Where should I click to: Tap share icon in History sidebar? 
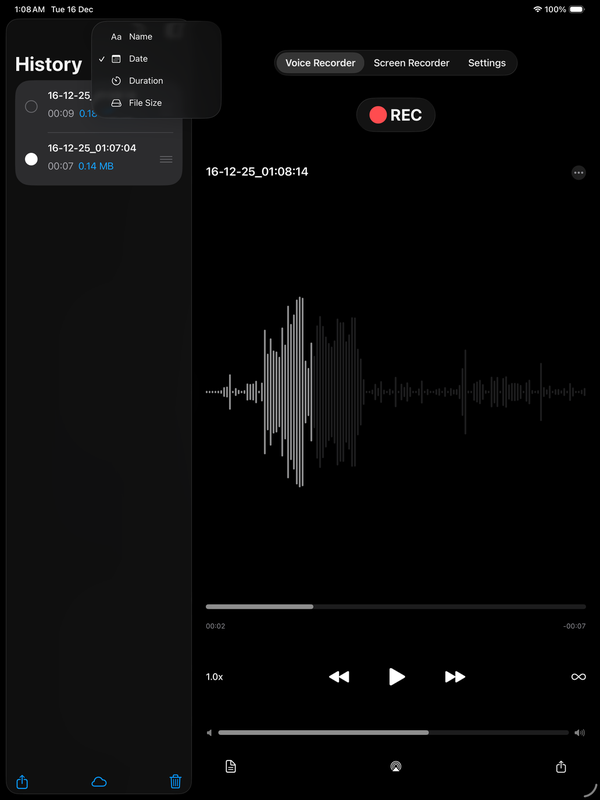point(22,782)
